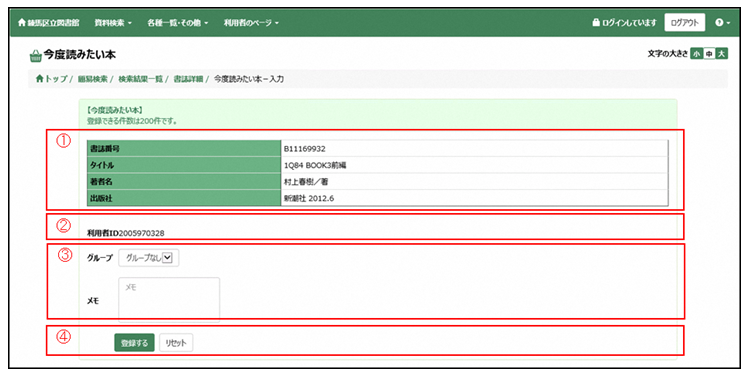Open the help question-mark dropdown
This screenshot has width=755, height=392.
point(722,23)
